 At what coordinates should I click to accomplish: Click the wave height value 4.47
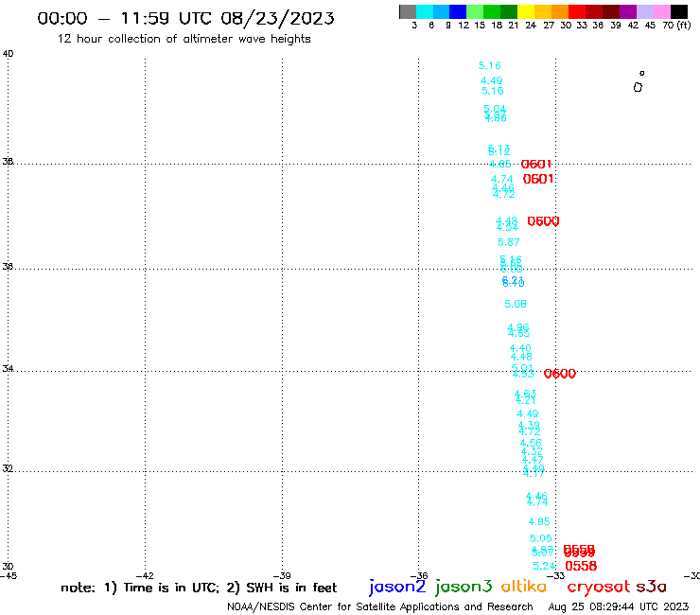click(x=533, y=460)
